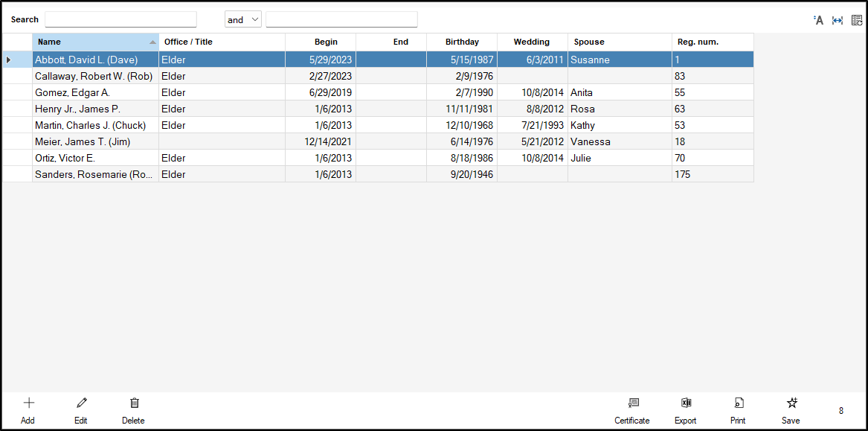Click the auto-fit column width icon

pyautogui.click(x=838, y=20)
